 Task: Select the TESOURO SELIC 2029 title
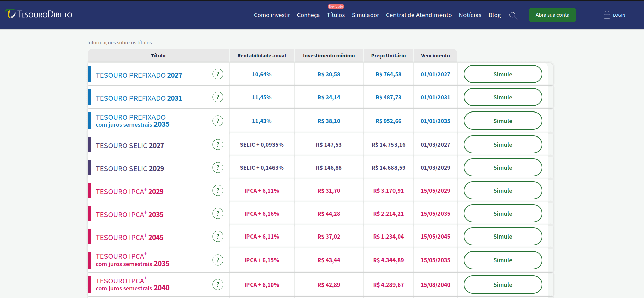coord(130,168)
